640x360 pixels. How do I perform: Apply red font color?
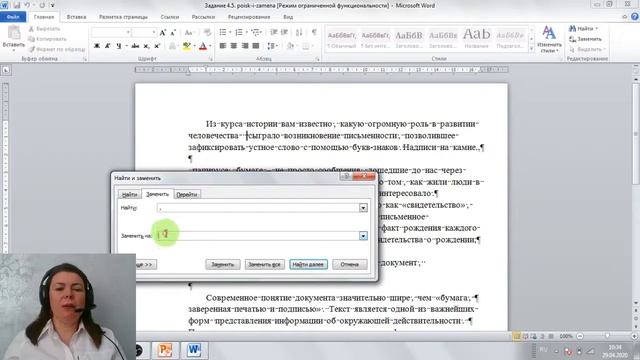pos(203,46)
